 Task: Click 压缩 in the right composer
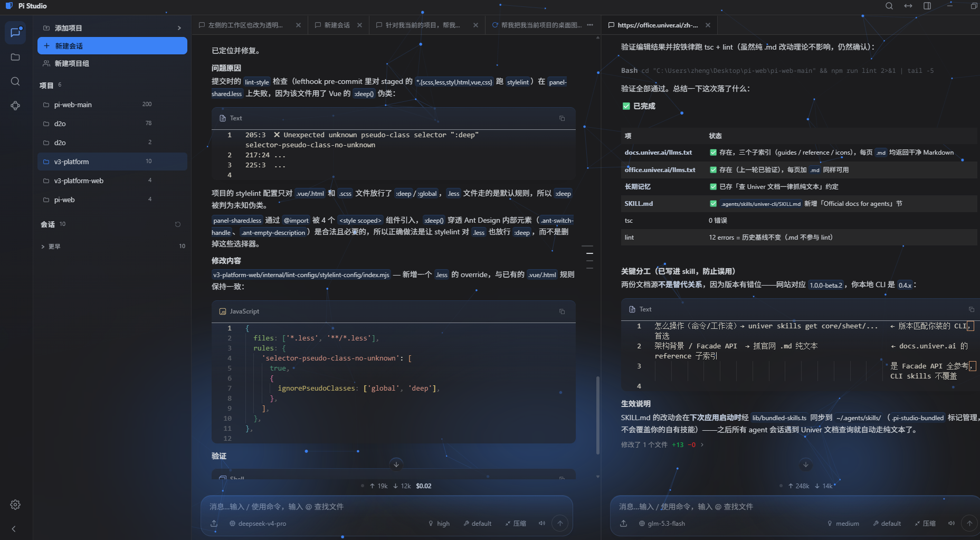click(x=925, y=524)
